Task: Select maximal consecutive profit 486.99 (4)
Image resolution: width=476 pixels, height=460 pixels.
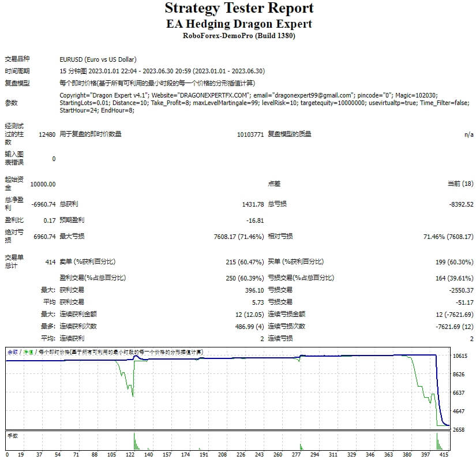Action: pos(249,327)
